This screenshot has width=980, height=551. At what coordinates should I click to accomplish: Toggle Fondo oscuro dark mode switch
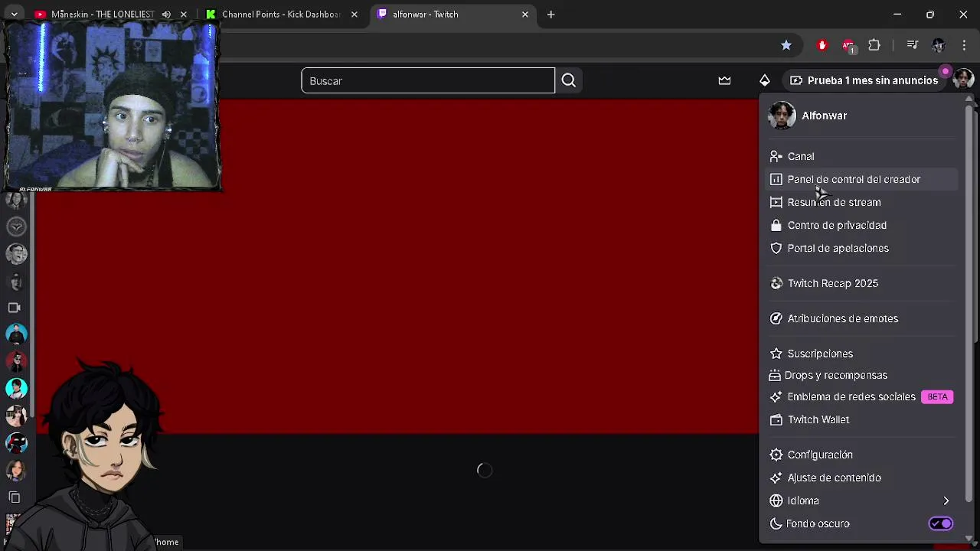941,523
